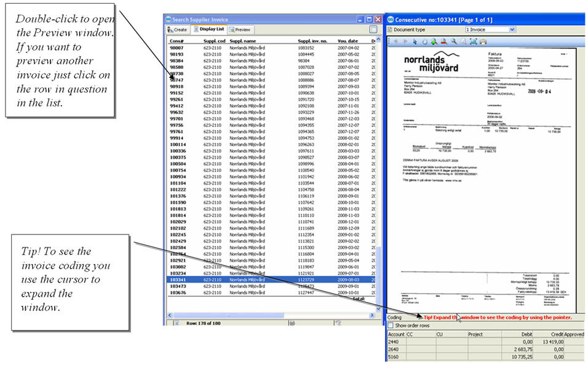
Task: Click the Coding section label
Action: tap(394, 318)
